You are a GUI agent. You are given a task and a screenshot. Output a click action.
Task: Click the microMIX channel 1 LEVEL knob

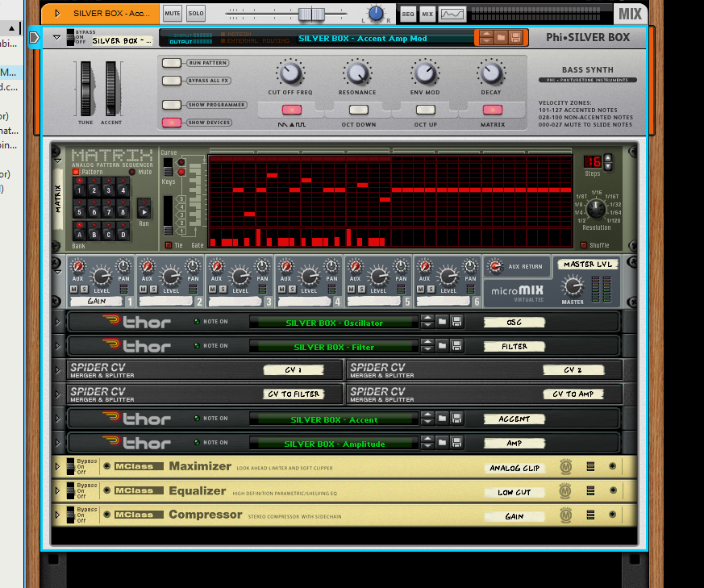102,276
